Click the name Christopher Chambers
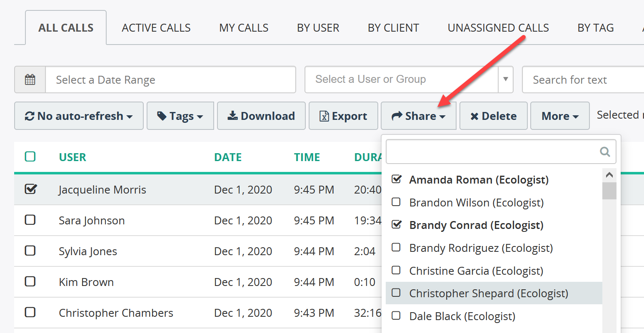Screen dimensions: 644x333 tap(116, 313)
